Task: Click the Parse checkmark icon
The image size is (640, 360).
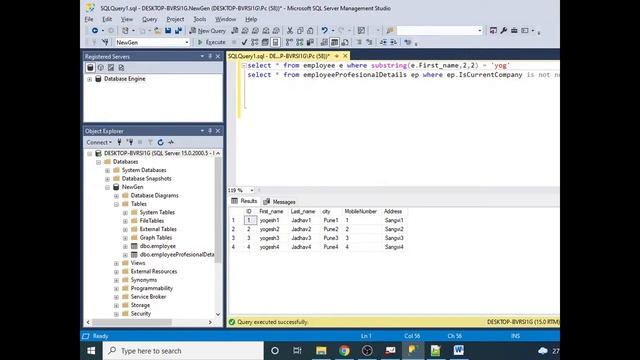Action: (x=244, y=42)
